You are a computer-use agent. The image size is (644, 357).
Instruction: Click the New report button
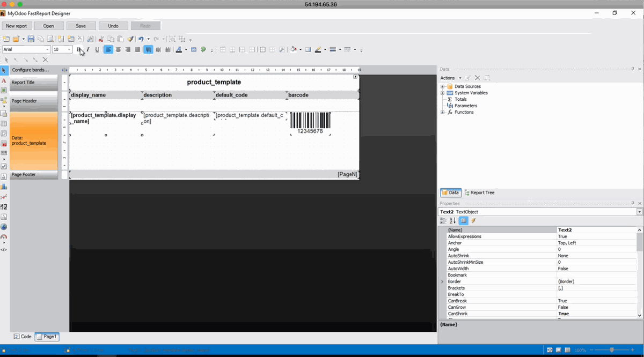[x=17, y=25]
